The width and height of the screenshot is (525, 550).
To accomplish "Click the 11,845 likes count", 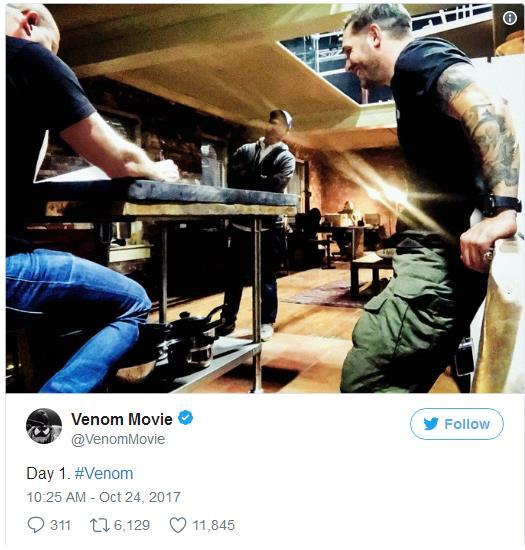I will click(x=214, y=525).
